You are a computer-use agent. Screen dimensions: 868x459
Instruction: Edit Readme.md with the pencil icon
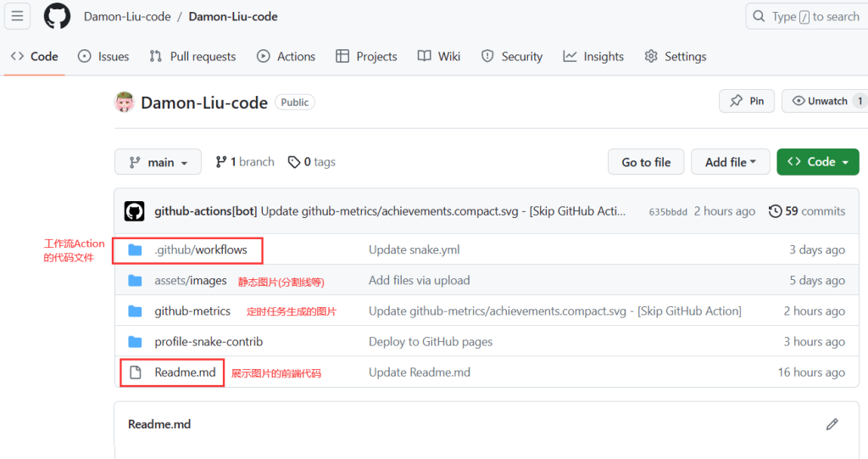point(832,423)
